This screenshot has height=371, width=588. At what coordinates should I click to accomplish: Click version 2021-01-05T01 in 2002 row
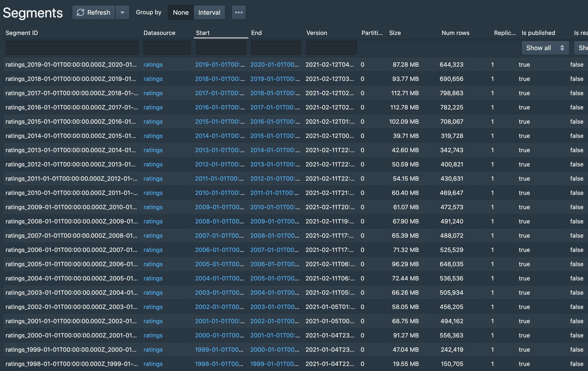coord(330,307)
